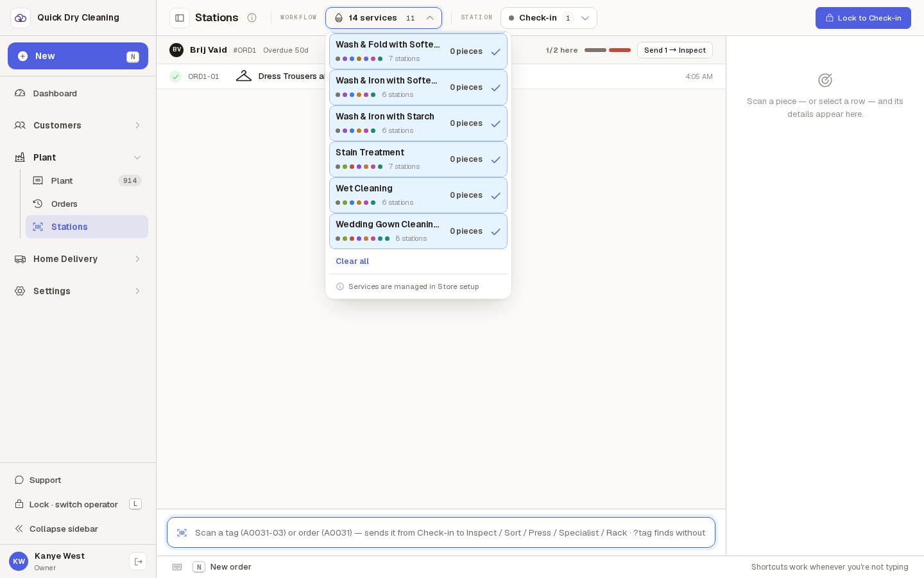Viewport: 924px width, 578px height.
Task: Expand the Customers sidebar section
Action: 78,125
